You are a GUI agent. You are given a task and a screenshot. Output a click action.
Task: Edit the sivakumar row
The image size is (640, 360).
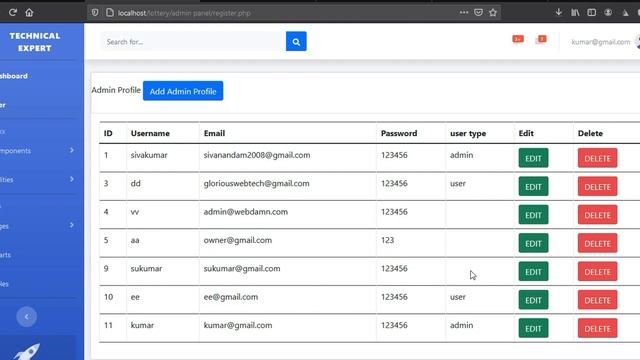click(x=533, y=158)
